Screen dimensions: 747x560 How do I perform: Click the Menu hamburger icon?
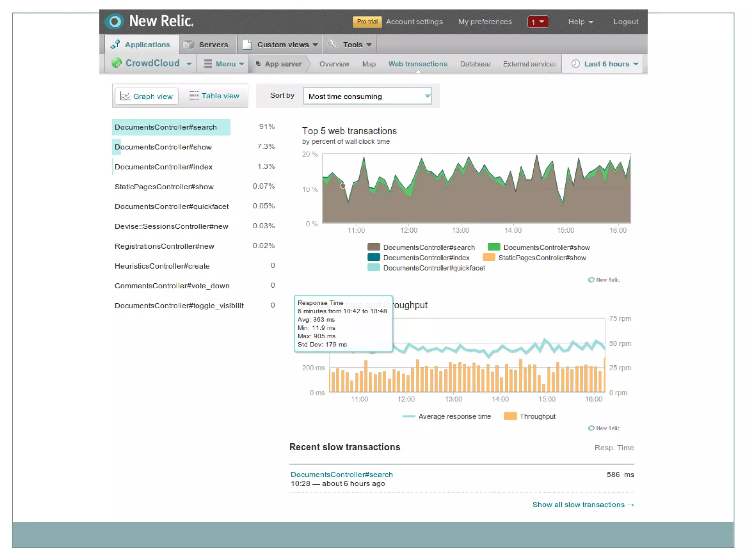tap(208, 64)
